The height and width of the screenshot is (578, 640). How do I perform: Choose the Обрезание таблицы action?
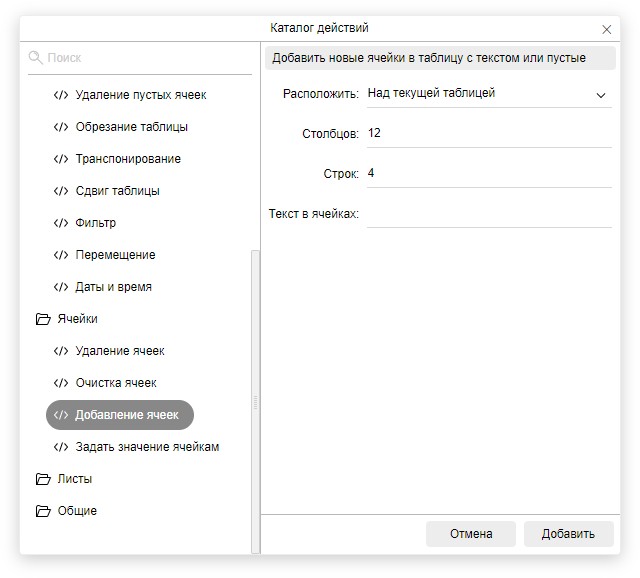131,127
